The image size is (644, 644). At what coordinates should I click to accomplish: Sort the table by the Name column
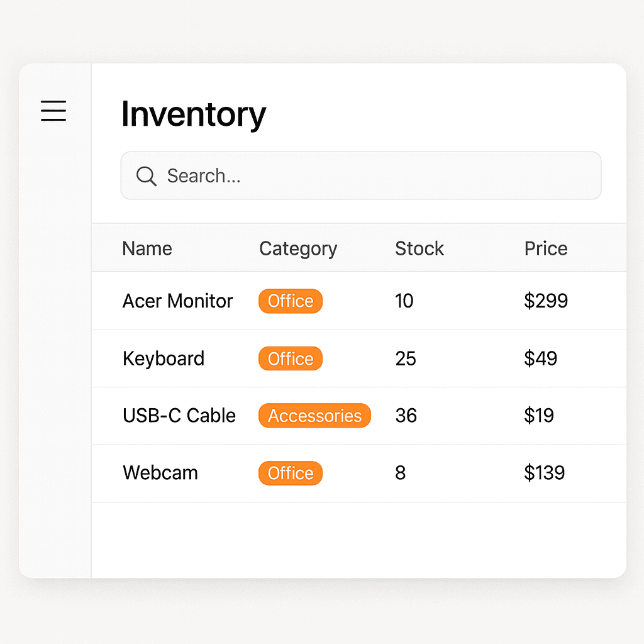[147, 248]
